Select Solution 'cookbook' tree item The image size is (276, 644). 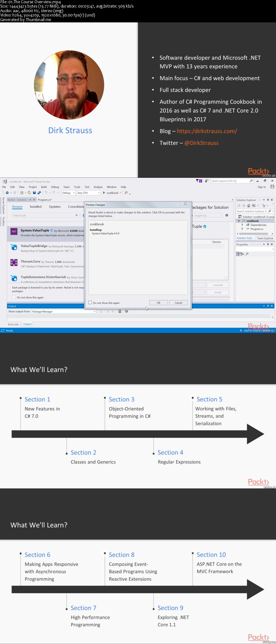(256, 217)
